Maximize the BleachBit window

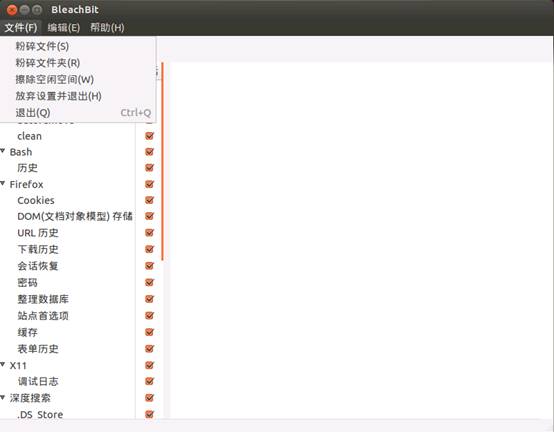[37, 10]
